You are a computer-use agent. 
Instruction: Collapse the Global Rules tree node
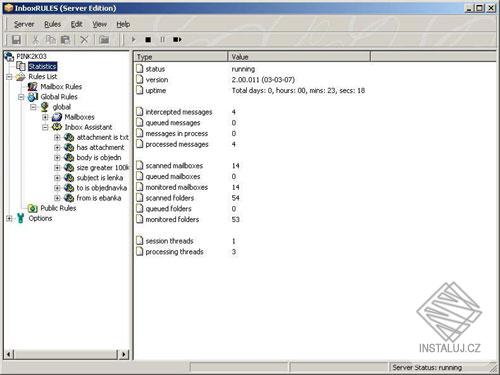[x=21, y=97]
